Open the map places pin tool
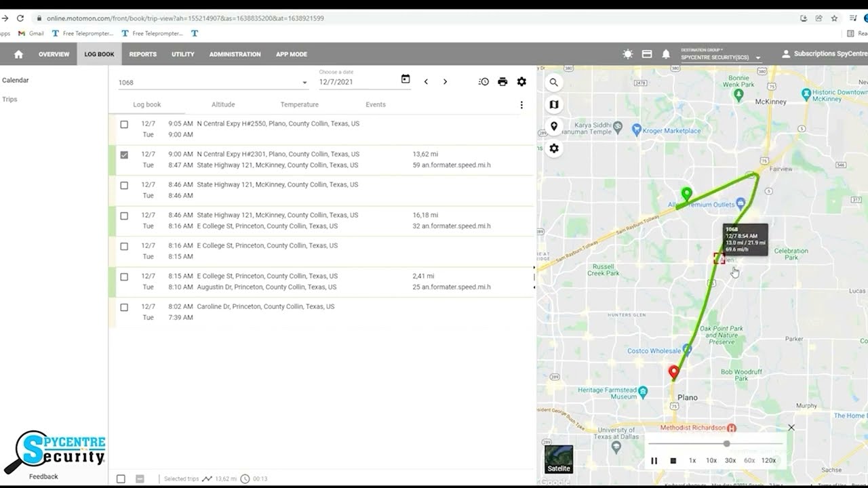Image resolution: width=868 pixels, height=488 pixels. 554,126
